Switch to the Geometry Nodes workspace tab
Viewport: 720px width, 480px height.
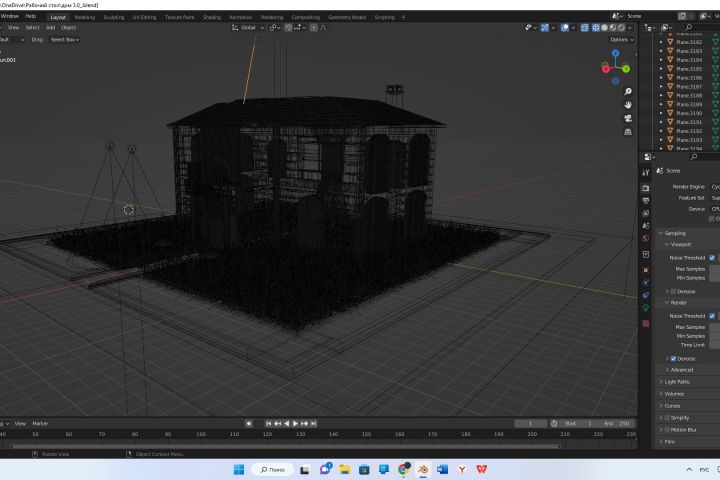click(347, 17)
